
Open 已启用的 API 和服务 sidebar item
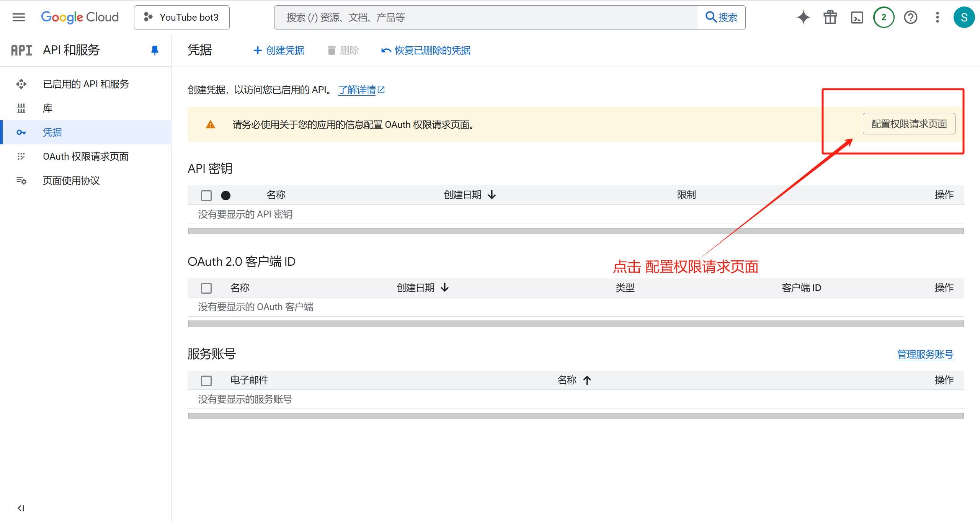[x=86, y=84]
